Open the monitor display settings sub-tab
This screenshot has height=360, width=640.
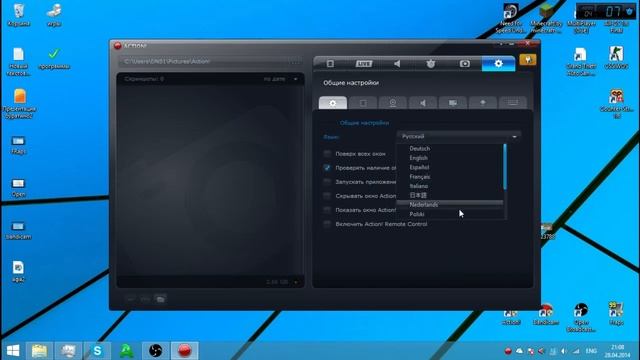pos(453,103)
